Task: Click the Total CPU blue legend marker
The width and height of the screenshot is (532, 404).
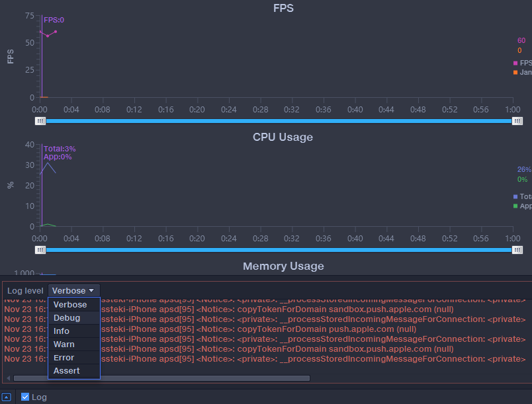Action: point(515,197)
